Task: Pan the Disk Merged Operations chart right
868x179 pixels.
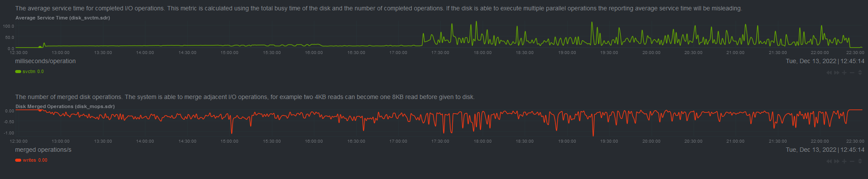Action: 837,161
